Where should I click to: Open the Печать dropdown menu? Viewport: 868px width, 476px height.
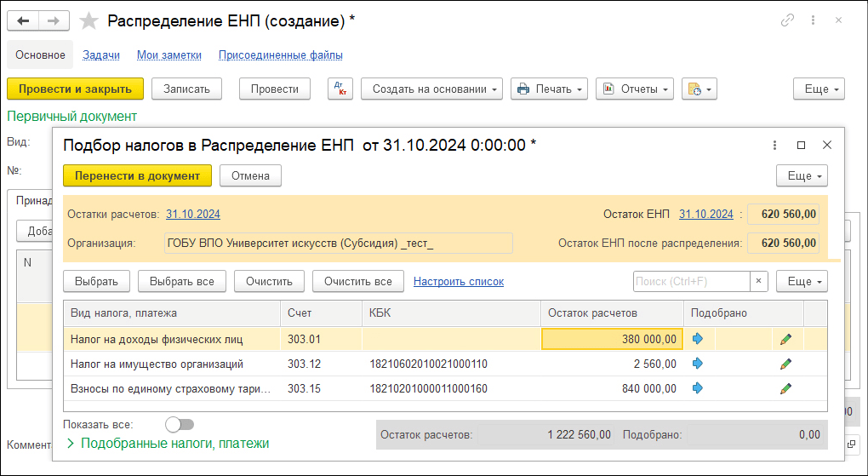click(550, 89)
